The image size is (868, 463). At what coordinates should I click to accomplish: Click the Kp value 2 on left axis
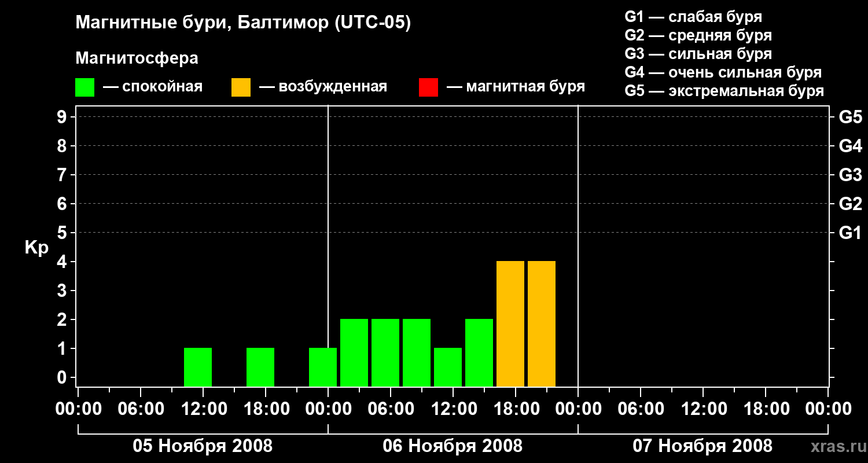coord(63,319)
